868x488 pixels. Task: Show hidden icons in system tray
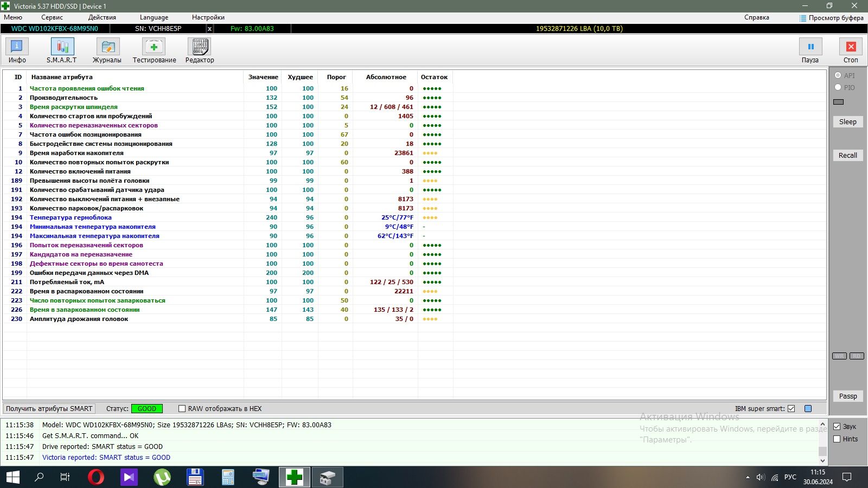pyautogui.click(x=748, y=477)
